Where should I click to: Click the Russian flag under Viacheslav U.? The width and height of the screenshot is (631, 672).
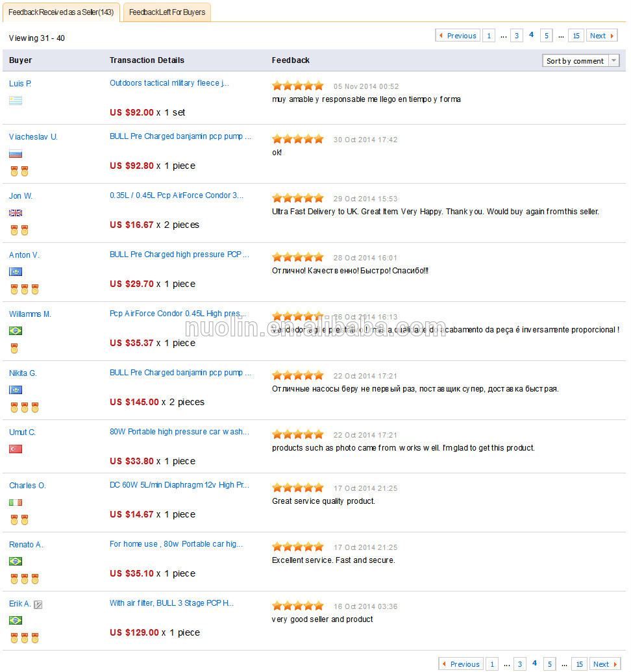pyautogui.click(x=16, y=154)
